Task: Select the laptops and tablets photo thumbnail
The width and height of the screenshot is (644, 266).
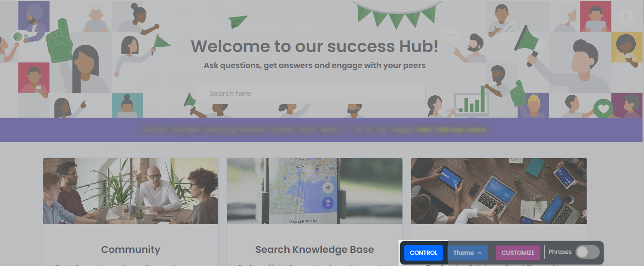Action: [499, 191]
